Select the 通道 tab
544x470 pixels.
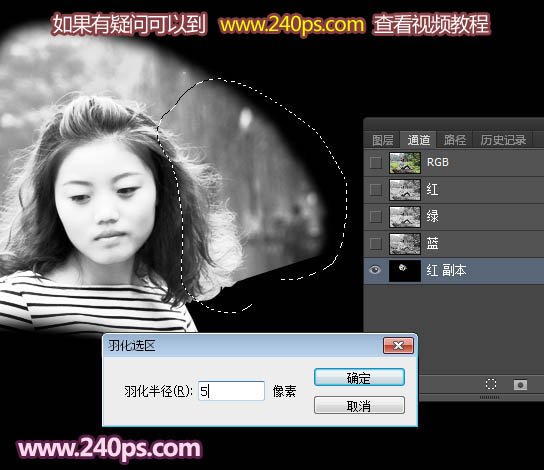tap(419, 140)
